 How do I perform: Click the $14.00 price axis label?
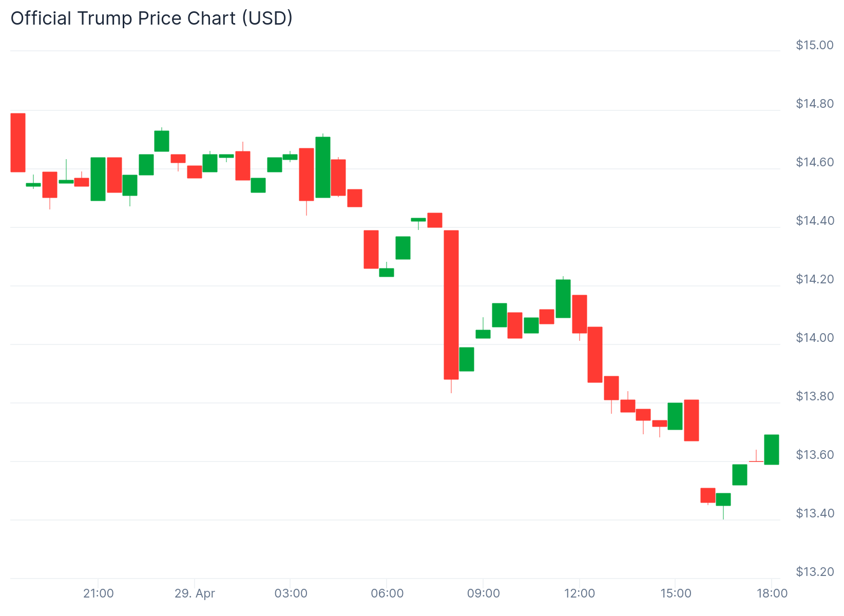click(814, 338)
